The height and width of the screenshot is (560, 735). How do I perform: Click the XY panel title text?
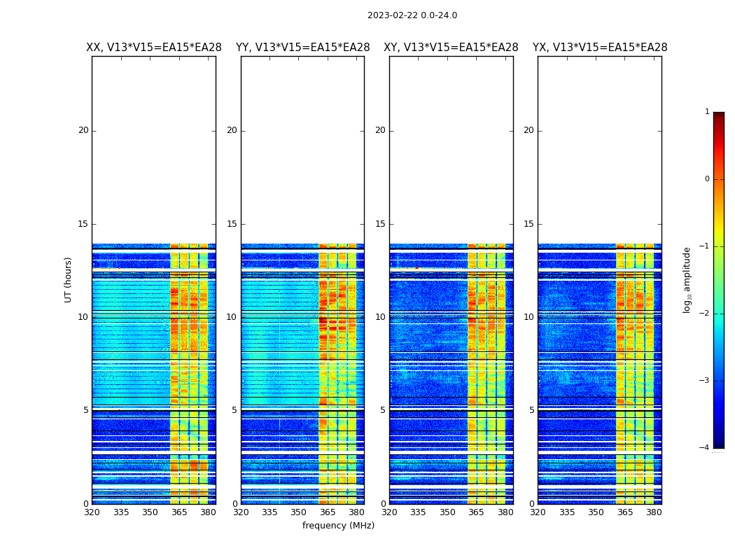click(x=451, y=48)
